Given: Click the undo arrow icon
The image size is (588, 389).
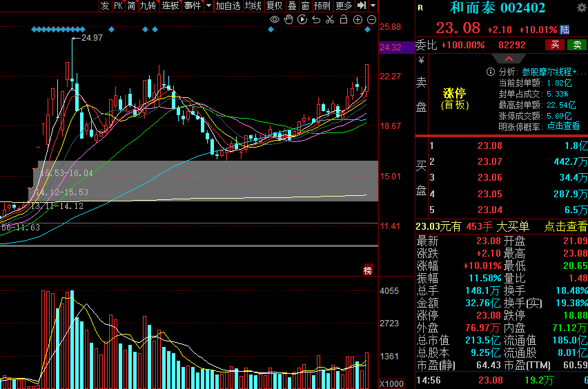Looking at the screenshot, I should coord(316,19).
